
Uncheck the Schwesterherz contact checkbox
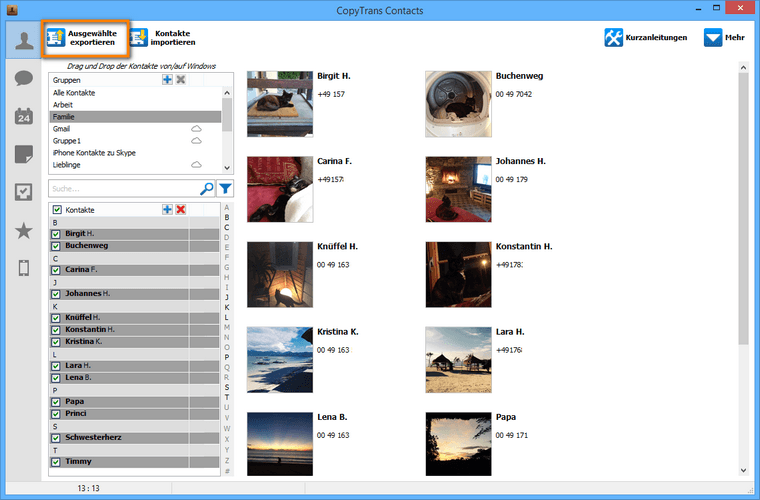(56, 438)
